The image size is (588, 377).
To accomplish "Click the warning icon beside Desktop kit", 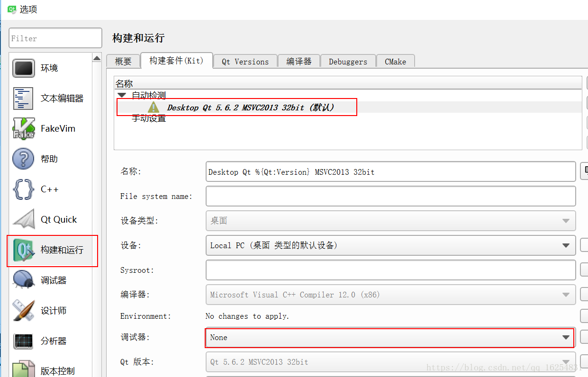I will click(154, 108).
